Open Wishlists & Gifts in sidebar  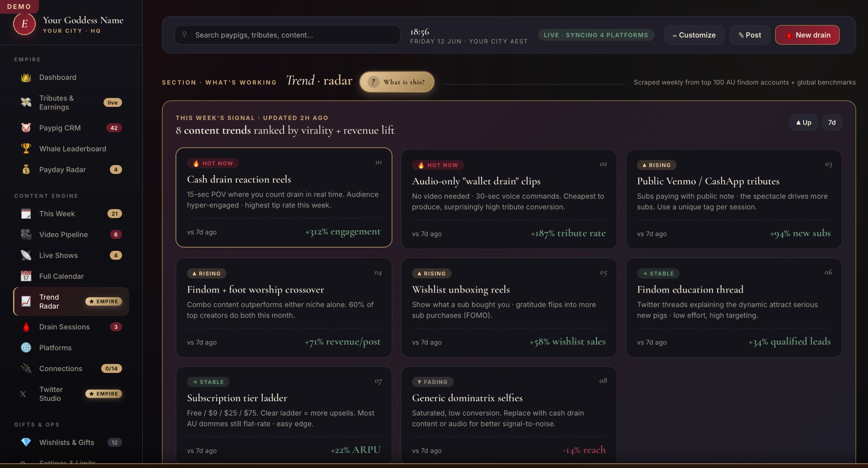coord(71,442)
